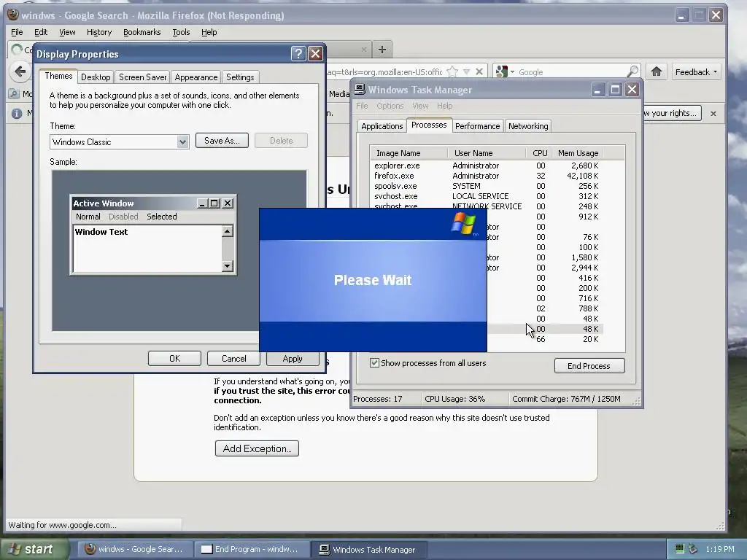The height and width of the screenshot is (560, 747).
Task: Click the Firefox address bar URL
Action: (385, 72)
